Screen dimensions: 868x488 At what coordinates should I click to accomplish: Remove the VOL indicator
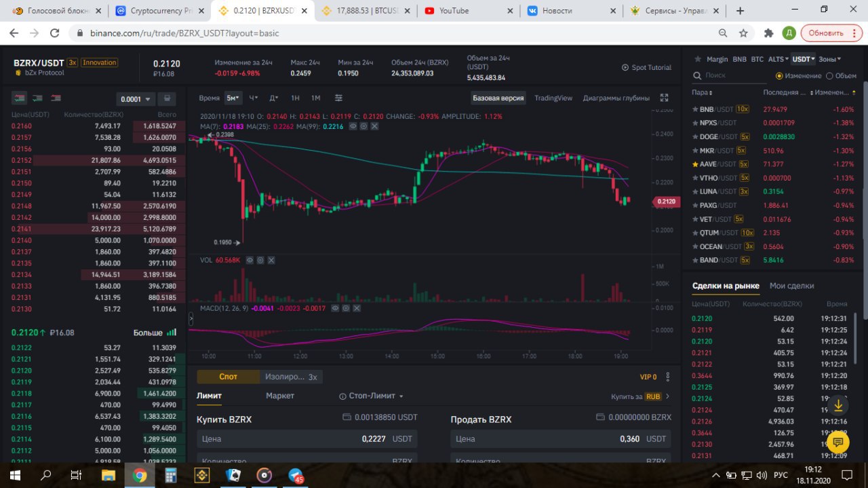point(271,260)
